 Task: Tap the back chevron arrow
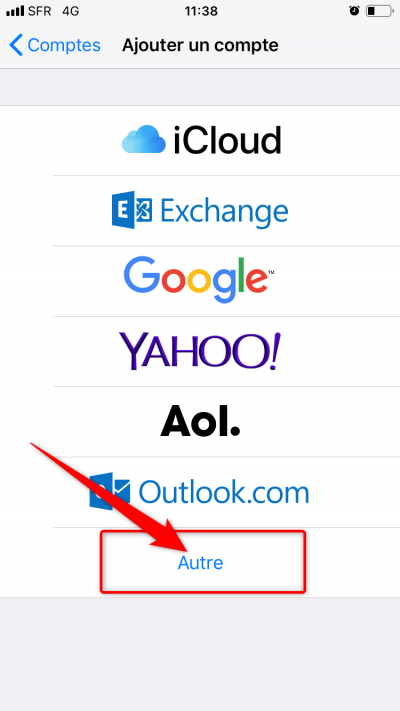coord(16,45)
